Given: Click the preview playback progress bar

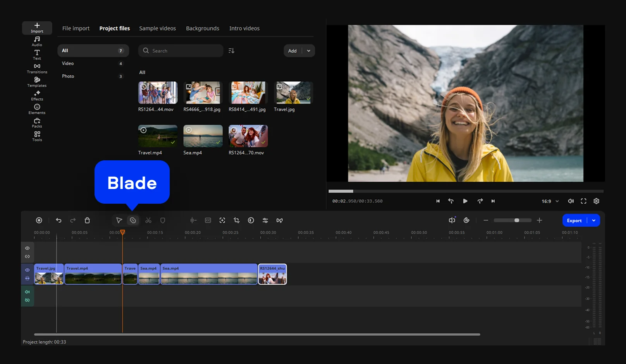Looking at the screenshot, I should (x=466, y=191).
